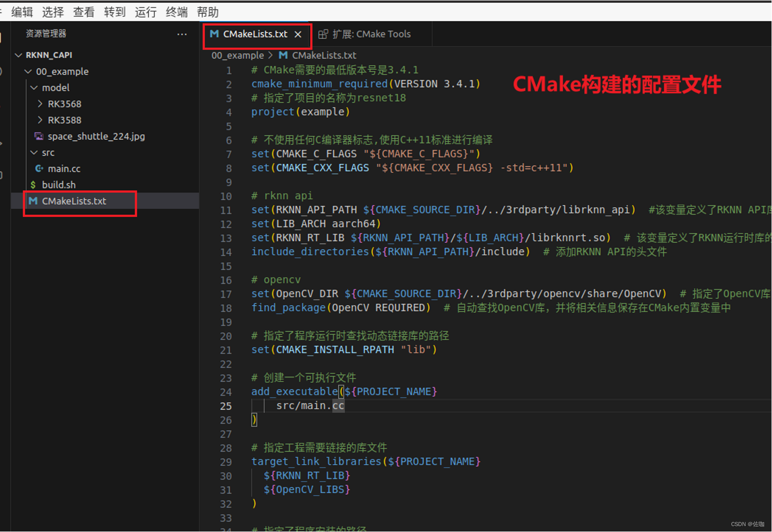Click the 资源管理器 panel title
772x532 pixels.
[x=46, y=34]
